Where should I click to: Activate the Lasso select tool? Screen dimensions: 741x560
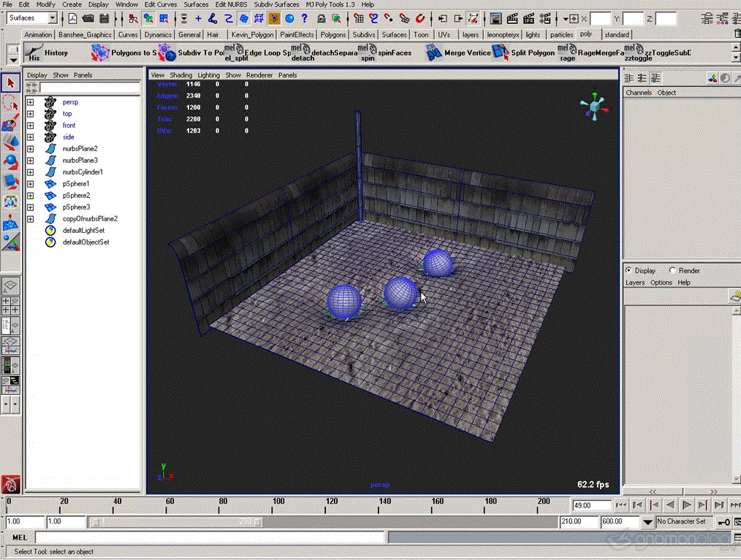(11, 104)
